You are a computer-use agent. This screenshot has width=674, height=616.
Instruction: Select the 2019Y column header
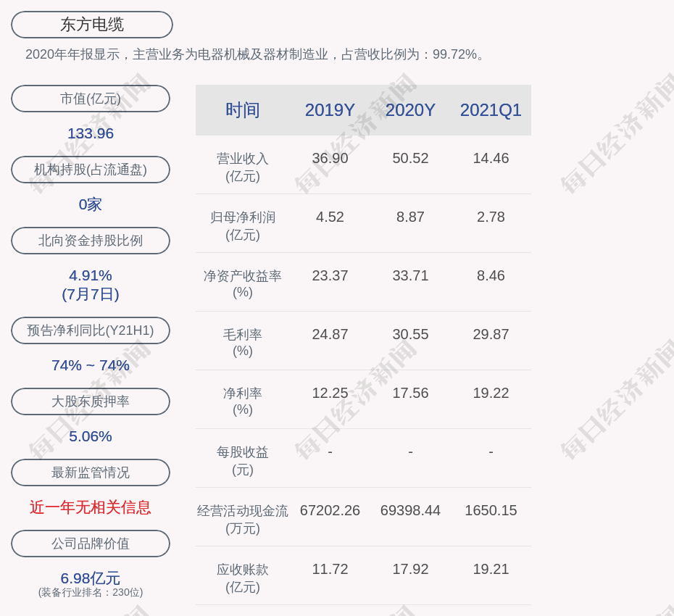[x=330, y=110]
